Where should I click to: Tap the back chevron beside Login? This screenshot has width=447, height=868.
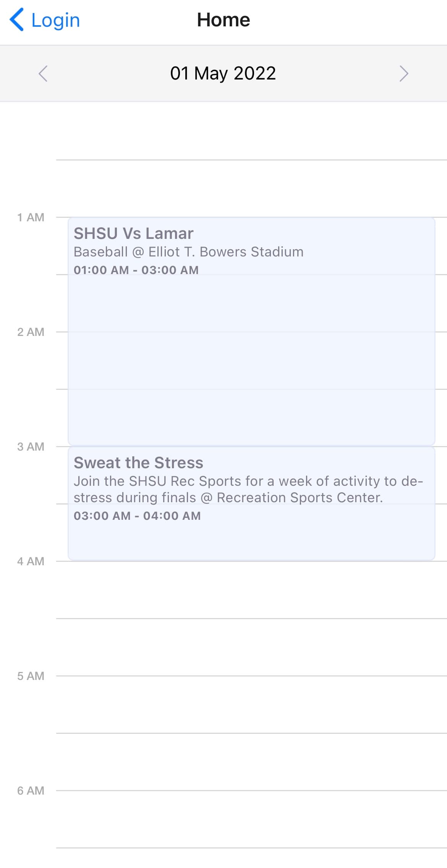[x=17, y=20]
